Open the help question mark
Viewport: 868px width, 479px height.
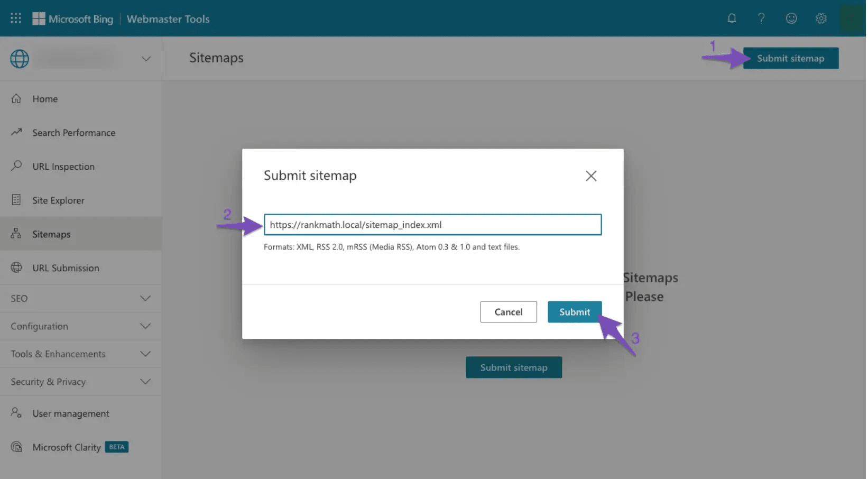tap(761, 17)
